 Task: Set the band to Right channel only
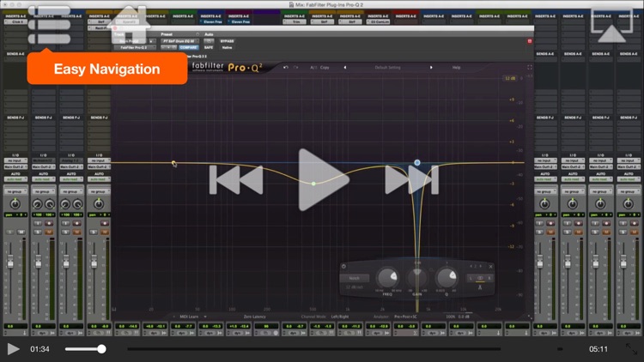[489, 278]
